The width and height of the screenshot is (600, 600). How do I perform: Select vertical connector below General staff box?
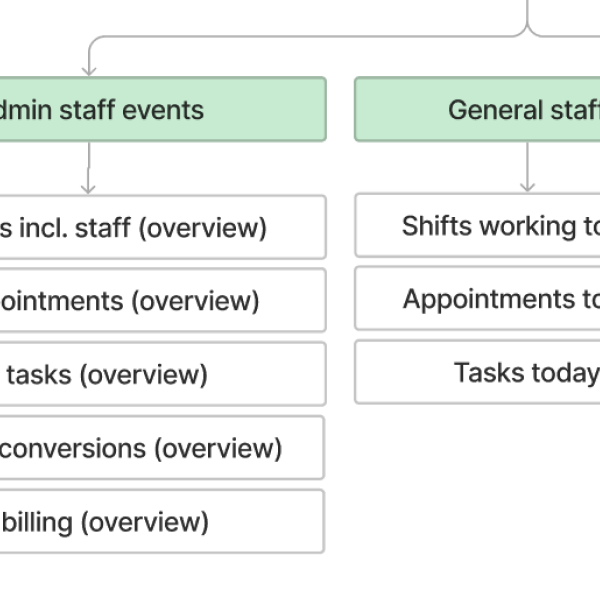tap(527, 163)
